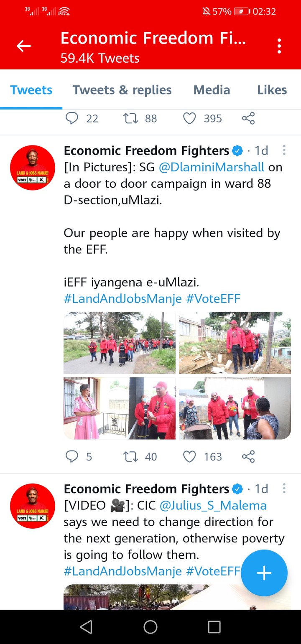Tap the back arrow in header

point(24,46)
